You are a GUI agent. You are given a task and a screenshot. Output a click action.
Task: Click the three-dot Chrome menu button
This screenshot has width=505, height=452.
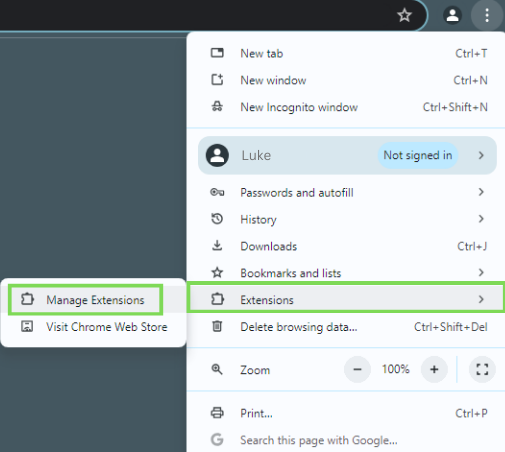487,15
